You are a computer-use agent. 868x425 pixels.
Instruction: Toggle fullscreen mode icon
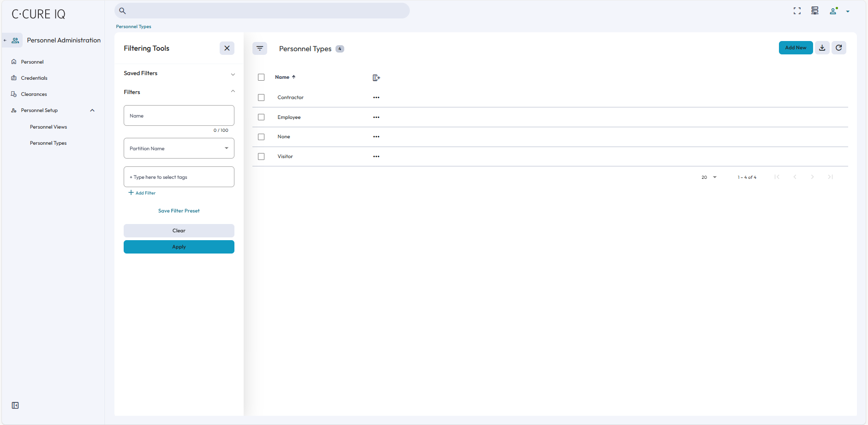[797, 11]
